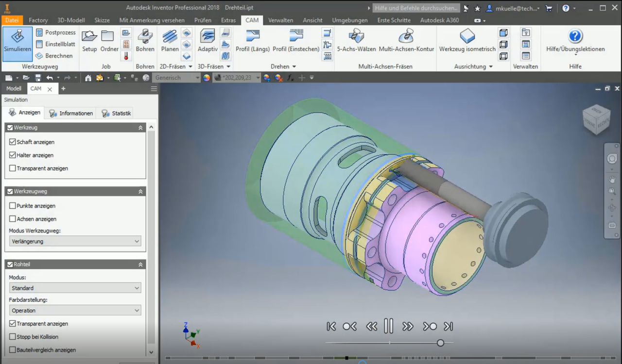Disable Schaft anzeigen
This screenshot has height=364, width=622.
pyautogui.click(x=12, y=142)
